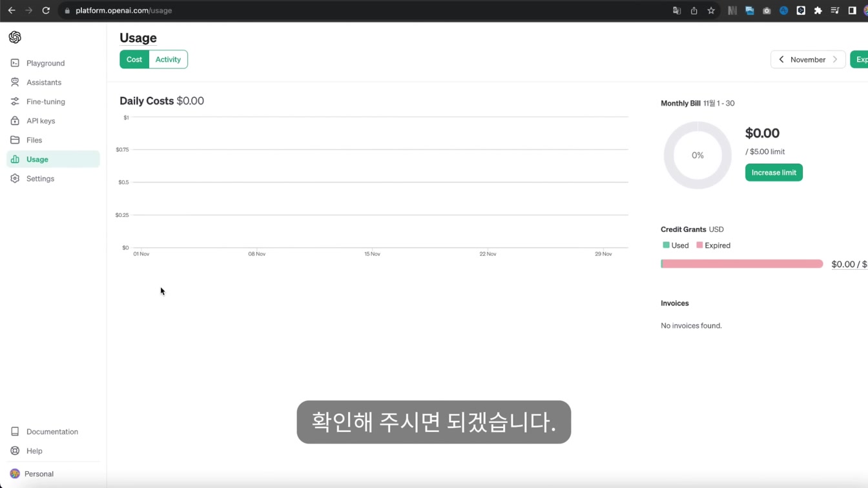Click the Monthly Bill heading
Screen dimensions: 868x488
tap(681, 103)
